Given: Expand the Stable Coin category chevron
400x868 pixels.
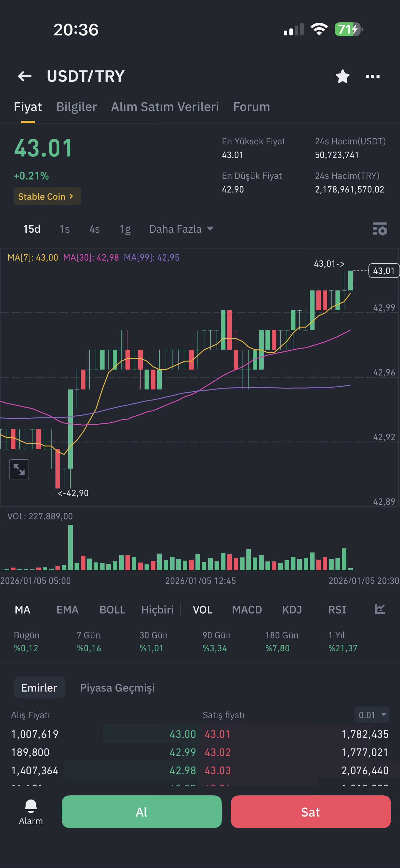Looking at the screenshot, I should [x=47, y=196].
